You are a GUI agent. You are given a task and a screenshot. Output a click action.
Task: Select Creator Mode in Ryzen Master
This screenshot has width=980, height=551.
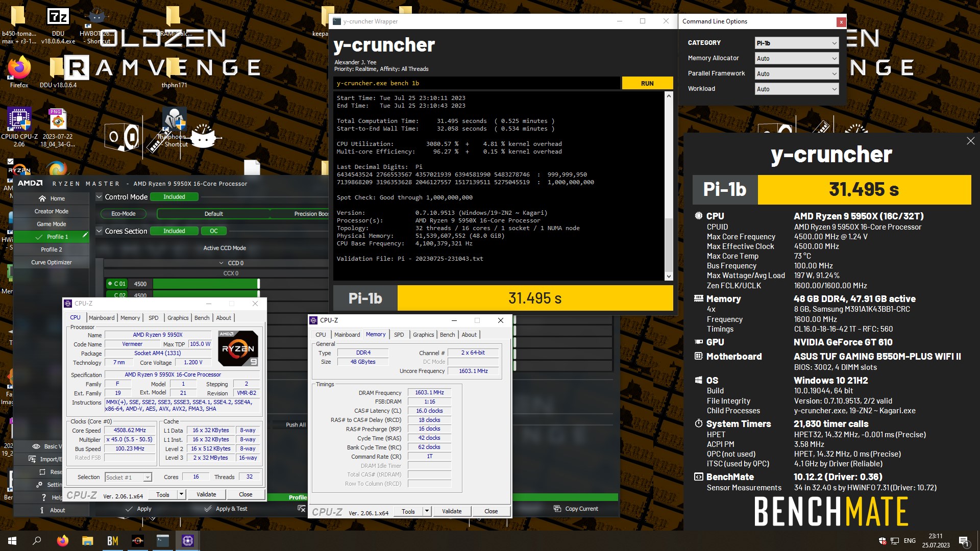[x=51, y=211]
